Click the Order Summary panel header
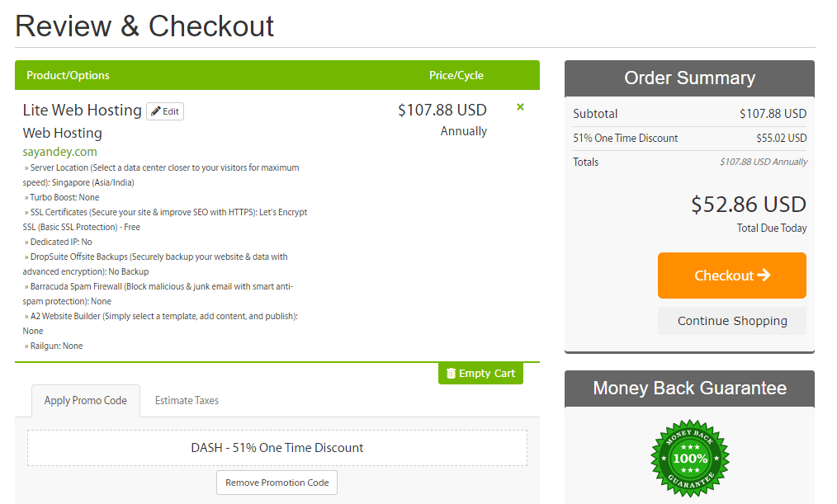The height and width of the screenshot is (504, 837). click(x=690, y=78)
